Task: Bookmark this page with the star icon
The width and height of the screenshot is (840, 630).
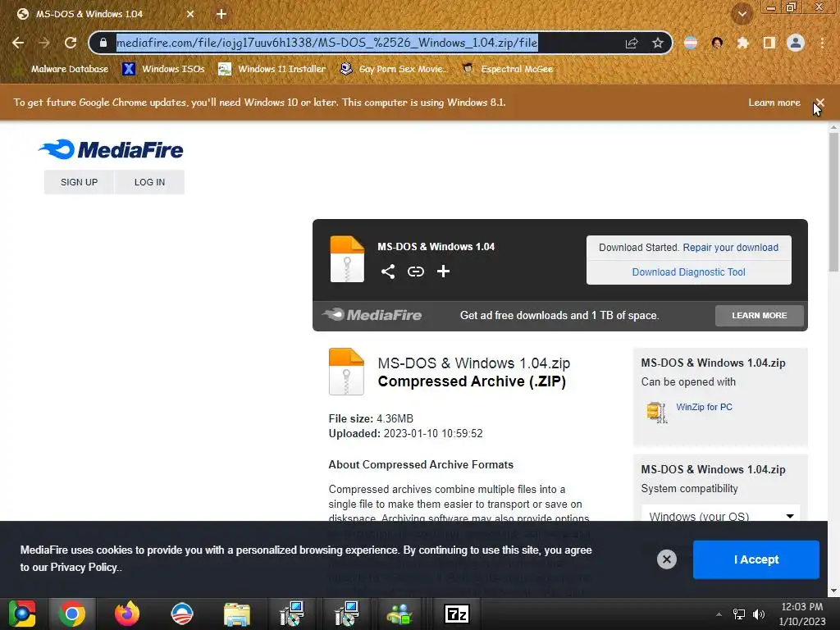Action: 658,43
